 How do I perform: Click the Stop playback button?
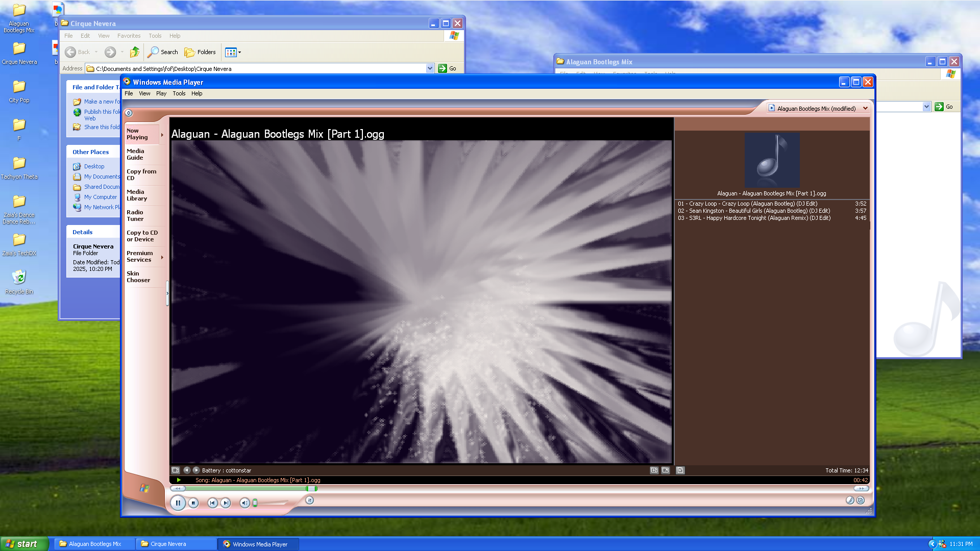point(193,503)
